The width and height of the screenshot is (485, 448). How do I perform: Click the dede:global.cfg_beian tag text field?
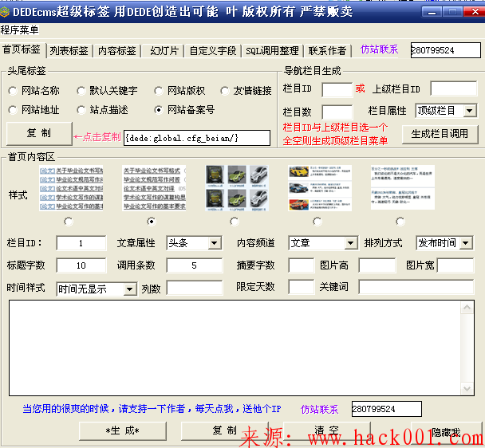197,138
